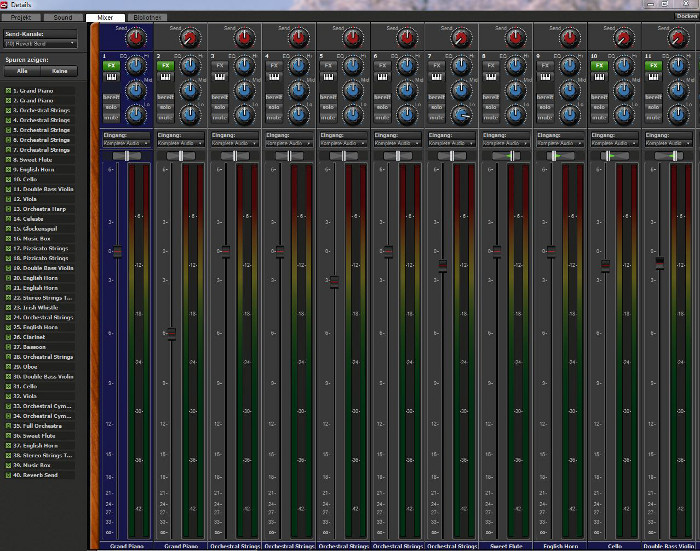Click the bereit button on channel 9

point(545,97)
